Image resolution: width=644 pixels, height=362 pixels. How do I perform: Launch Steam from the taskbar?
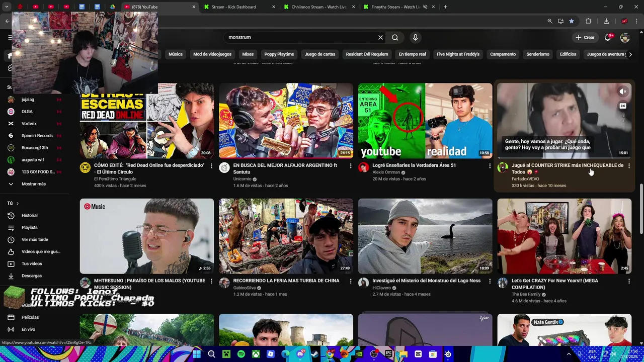(315, 354)
